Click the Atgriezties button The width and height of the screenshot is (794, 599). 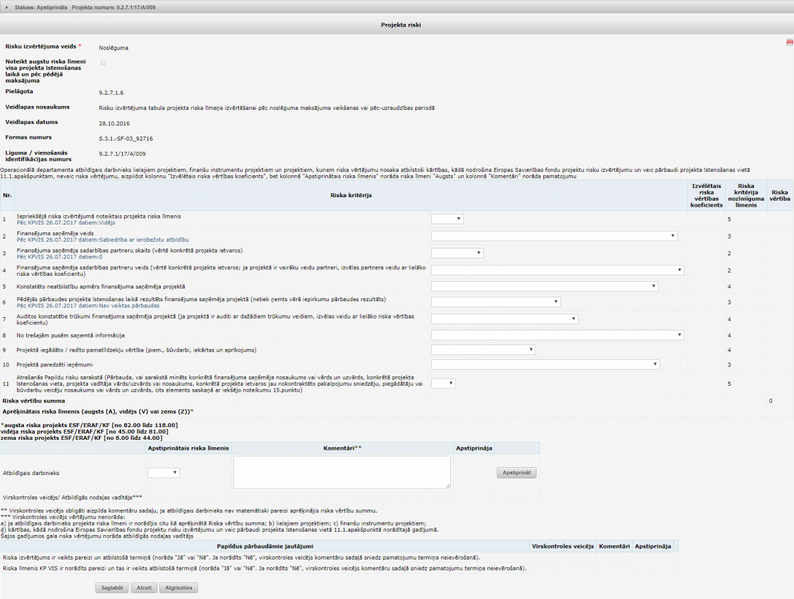click(179, 588)
